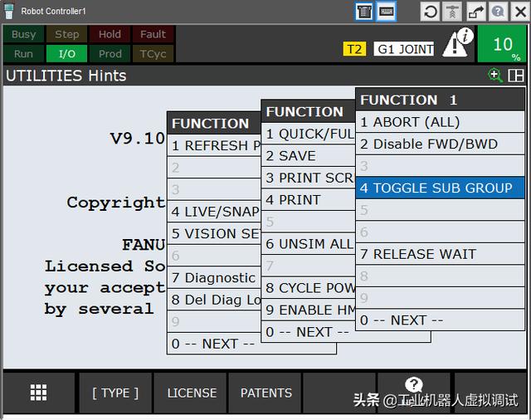Select 1 QUICK/FULL menus entry
The height and width of the screenshot is (420, 531).
click(x=309, y=134)
